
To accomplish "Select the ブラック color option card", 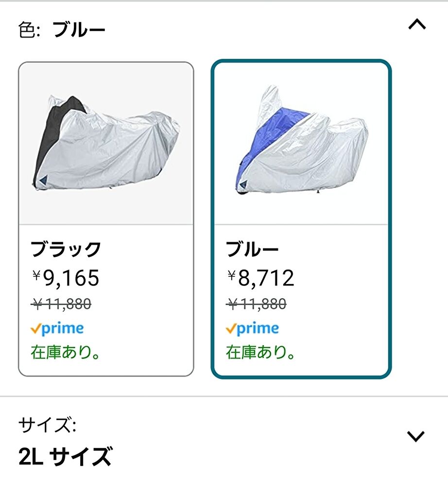I will coord(106,219).
